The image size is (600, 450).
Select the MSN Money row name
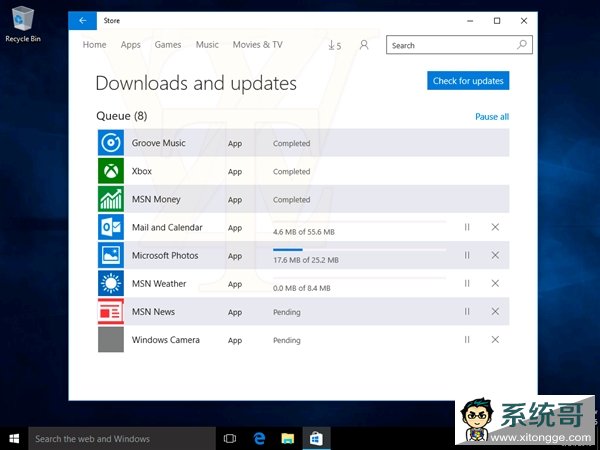click(156, 199)
